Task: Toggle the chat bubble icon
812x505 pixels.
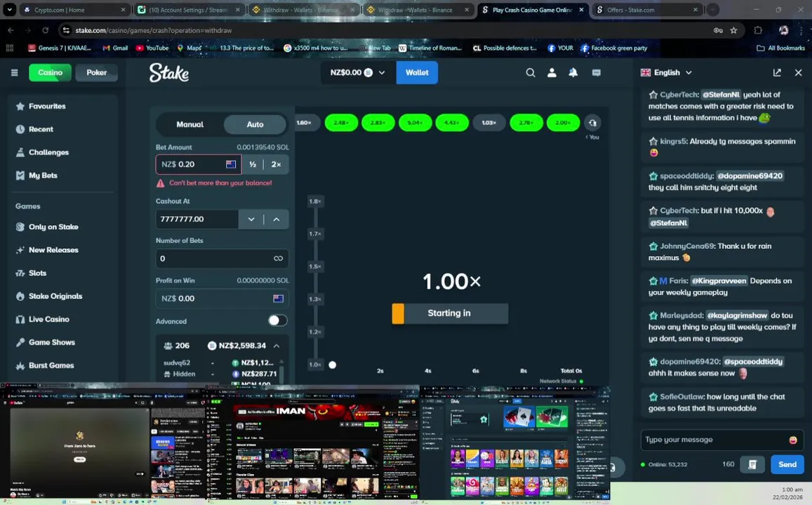Action: point(596,72)
